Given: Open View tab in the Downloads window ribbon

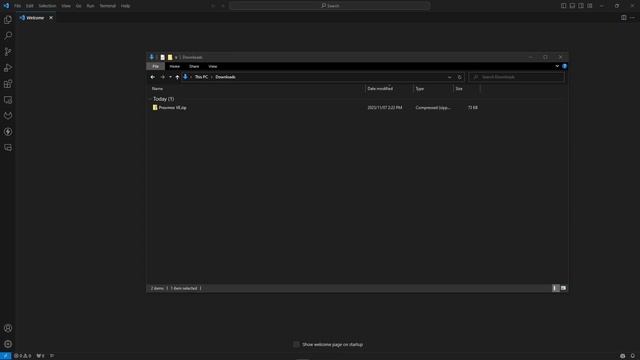Looking at the screenshot, I should [213, 66].
